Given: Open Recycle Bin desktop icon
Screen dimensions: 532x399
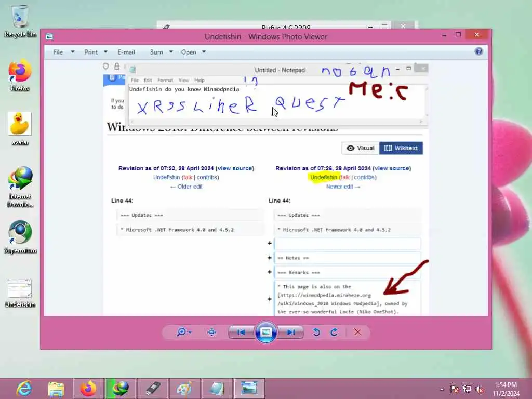Looking at the screenshot, I should [x=20, y=21].
